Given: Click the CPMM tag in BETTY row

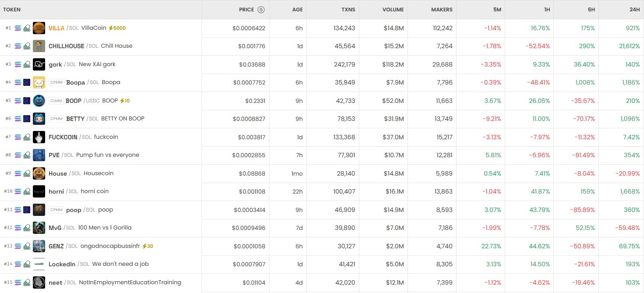Looking at the screenshot, I should click(57, 119).
